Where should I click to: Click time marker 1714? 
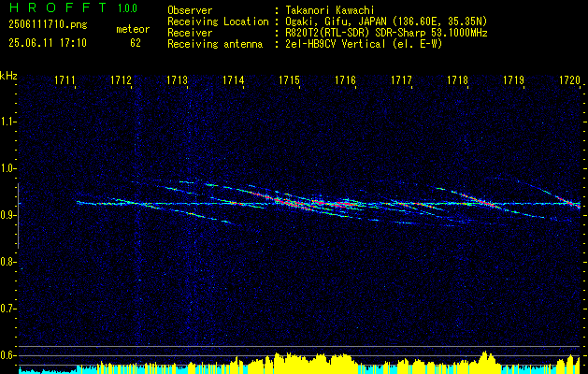[233, 80]
